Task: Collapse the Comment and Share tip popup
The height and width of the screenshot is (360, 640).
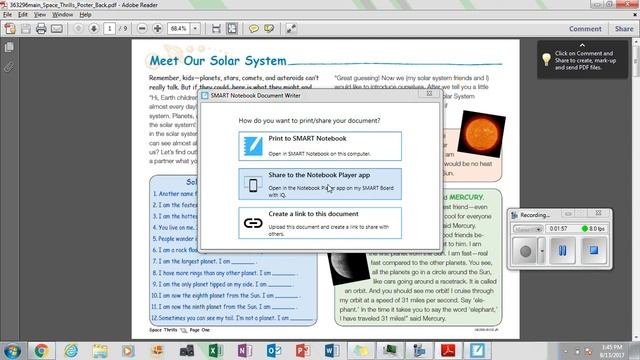Action: (x=582, y=45)
